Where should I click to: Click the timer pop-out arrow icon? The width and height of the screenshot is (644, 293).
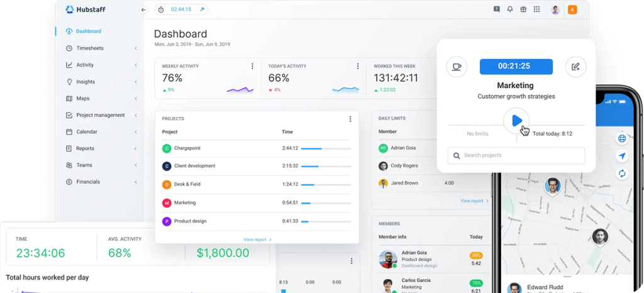pyautogui.click(x=202, y=9)
